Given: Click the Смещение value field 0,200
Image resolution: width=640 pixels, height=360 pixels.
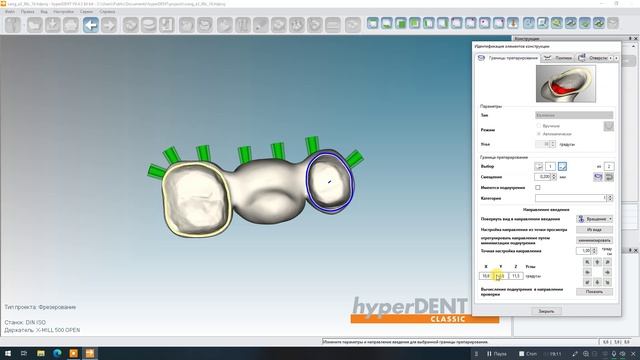Looking at the screenshot, I should point(543,177).
